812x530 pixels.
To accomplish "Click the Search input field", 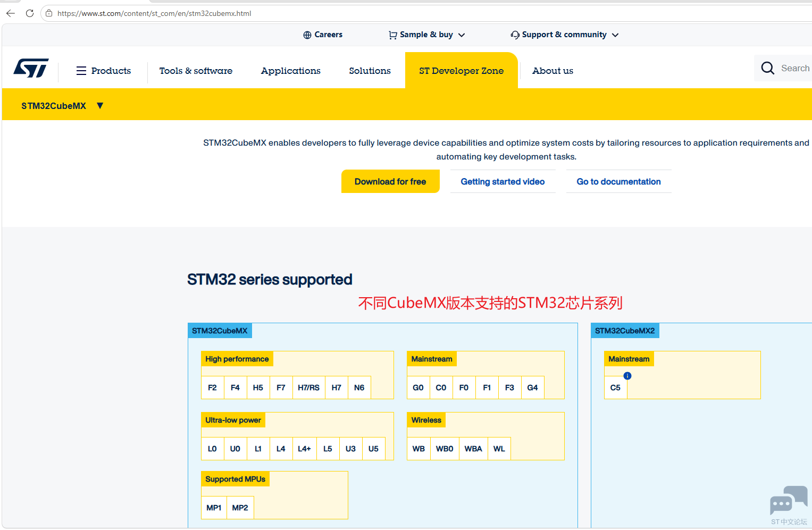I will point(795,68).
